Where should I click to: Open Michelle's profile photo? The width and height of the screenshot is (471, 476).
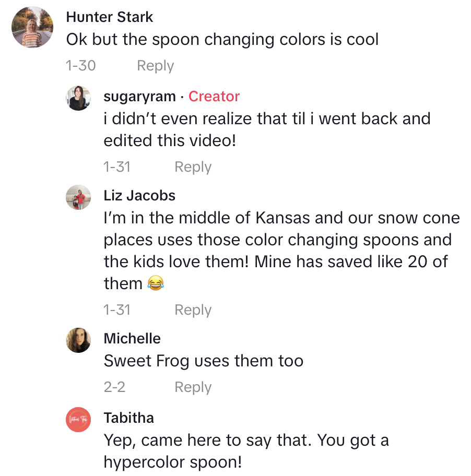point(78,340)
